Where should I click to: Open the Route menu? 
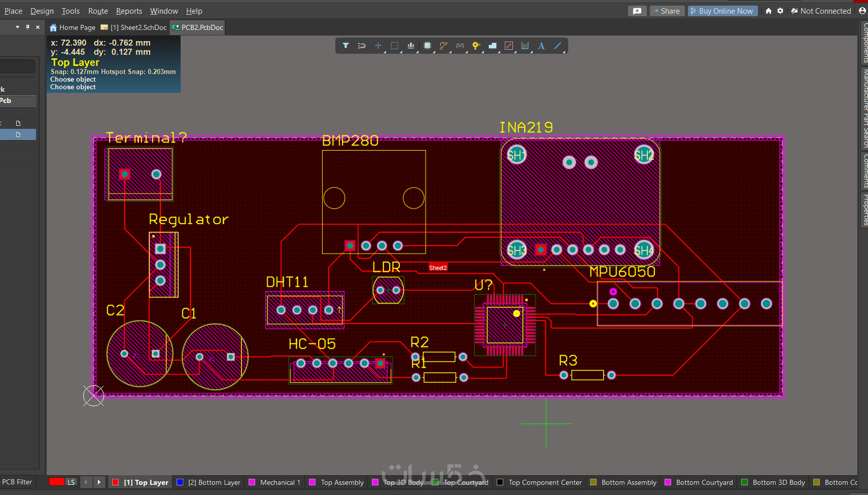98,11
